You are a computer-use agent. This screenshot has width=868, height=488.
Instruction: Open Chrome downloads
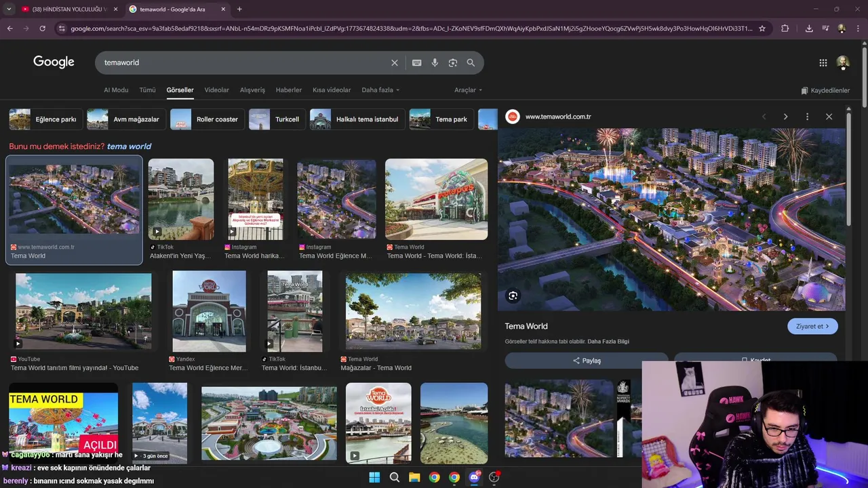click(809, 28)
